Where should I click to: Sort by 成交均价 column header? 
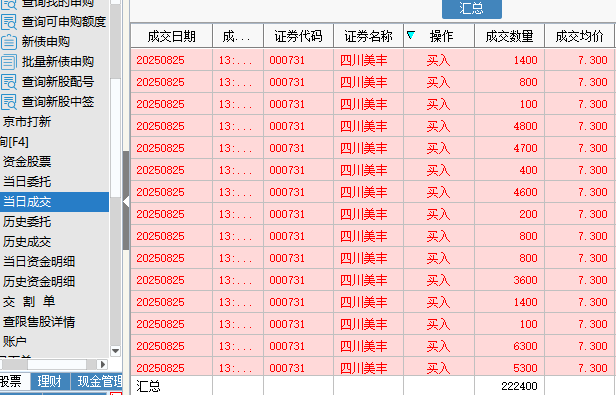(x=579, y=36)
